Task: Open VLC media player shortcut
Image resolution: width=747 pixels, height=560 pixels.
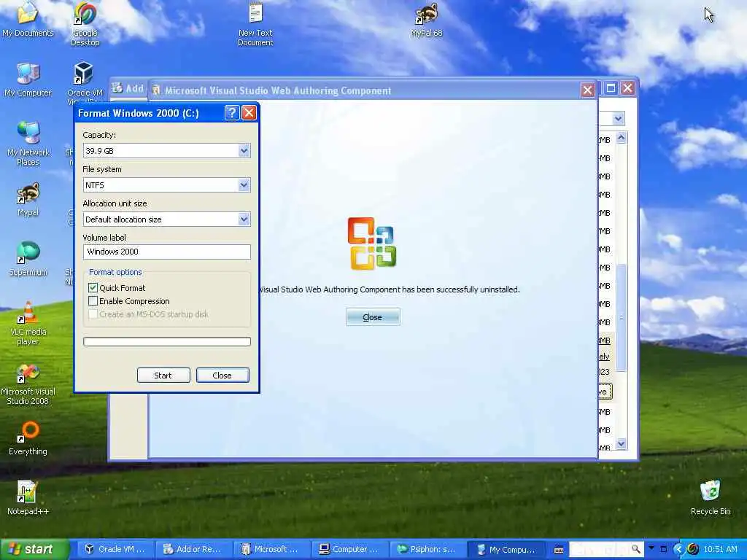Action: tap(28, 323)
